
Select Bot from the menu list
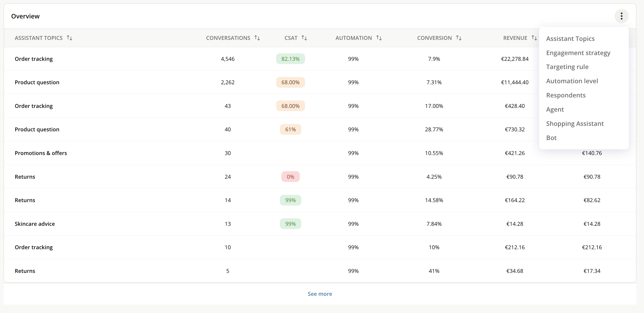pos(551,138)
